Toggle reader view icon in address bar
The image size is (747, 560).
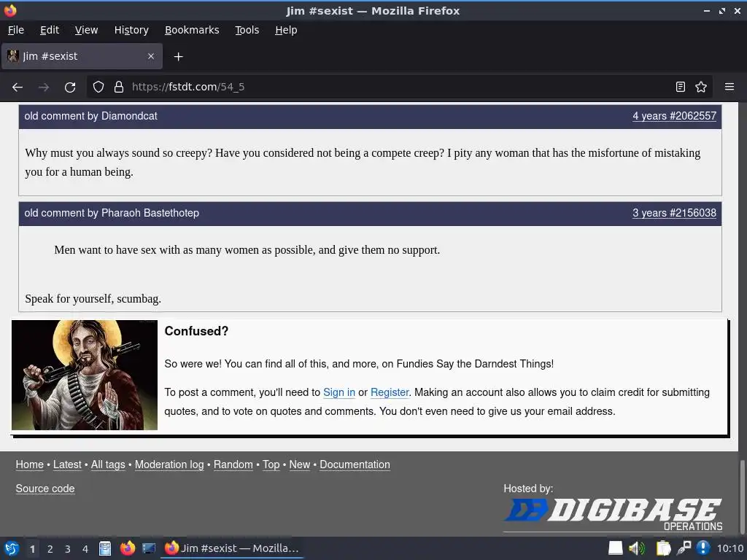click(681, 87)
